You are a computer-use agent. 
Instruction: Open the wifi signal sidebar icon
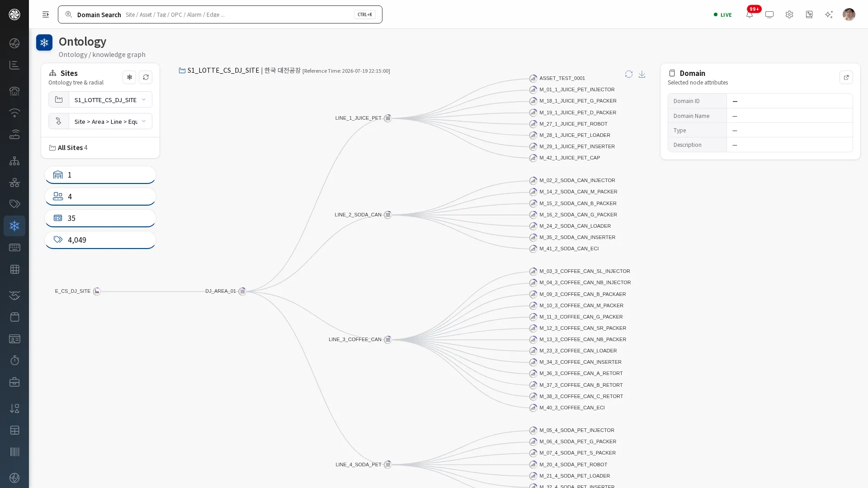[14, 113]
